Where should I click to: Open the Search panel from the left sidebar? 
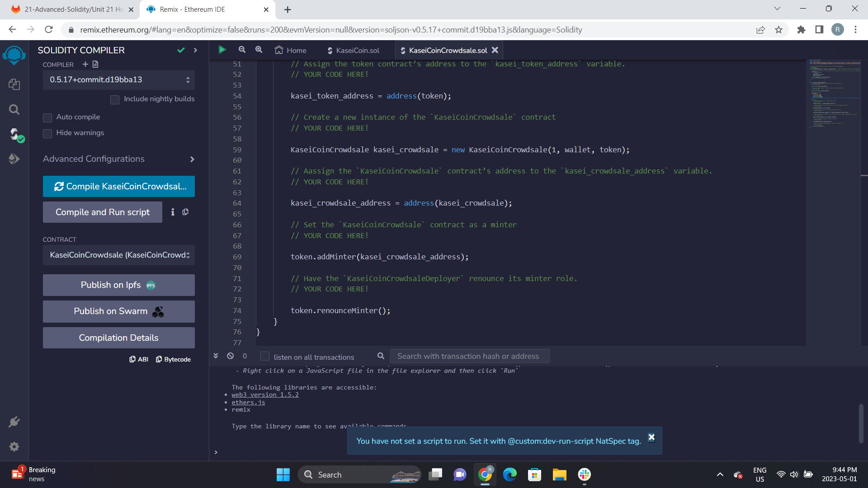[x=14, y=109]
